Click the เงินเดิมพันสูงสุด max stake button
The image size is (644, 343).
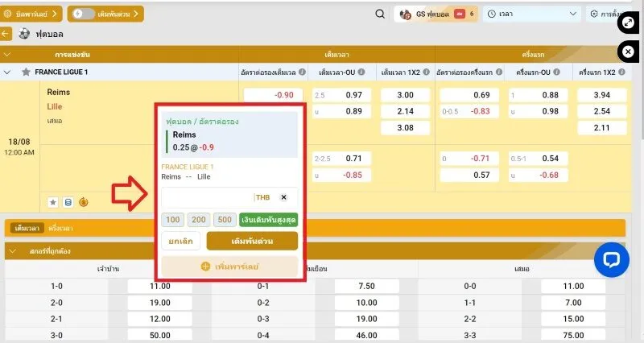point(268,220)
